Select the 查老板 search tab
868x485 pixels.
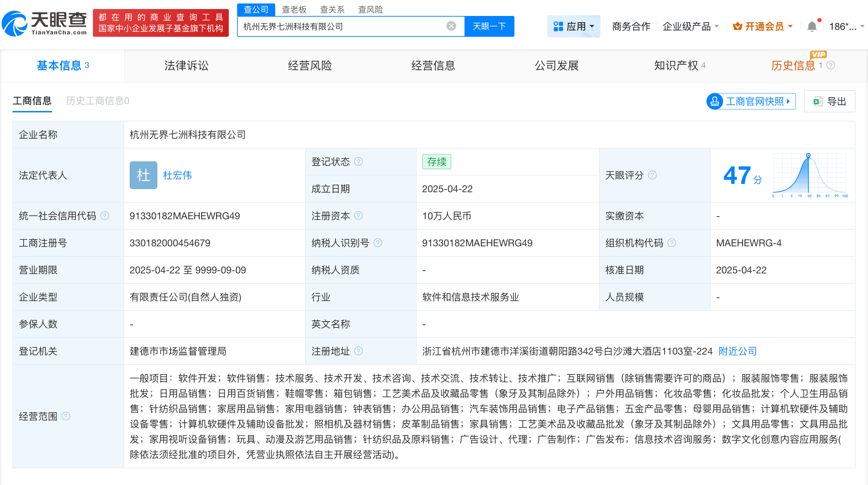click(x=293, y=9)
